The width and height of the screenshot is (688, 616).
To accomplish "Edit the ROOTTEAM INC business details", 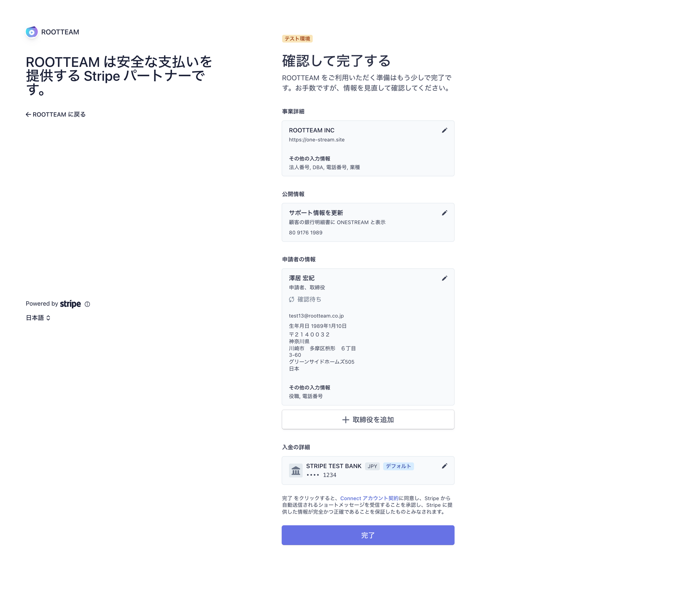I will [444, 130].
